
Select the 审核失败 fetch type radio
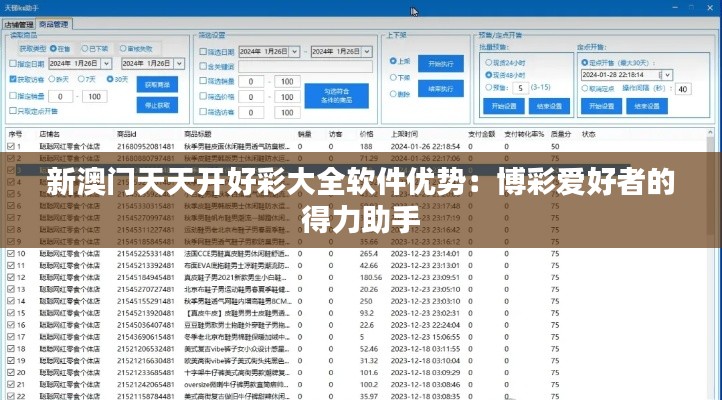point(123,48)
